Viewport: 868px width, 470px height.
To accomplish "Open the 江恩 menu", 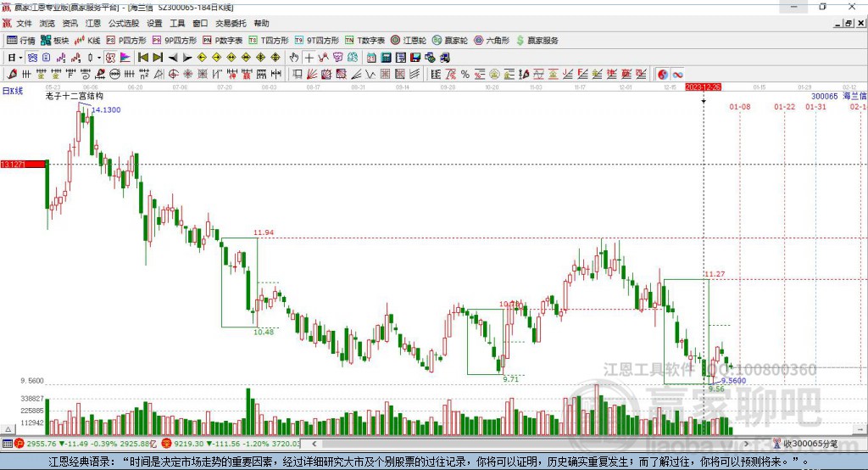I will coord(93,23).
